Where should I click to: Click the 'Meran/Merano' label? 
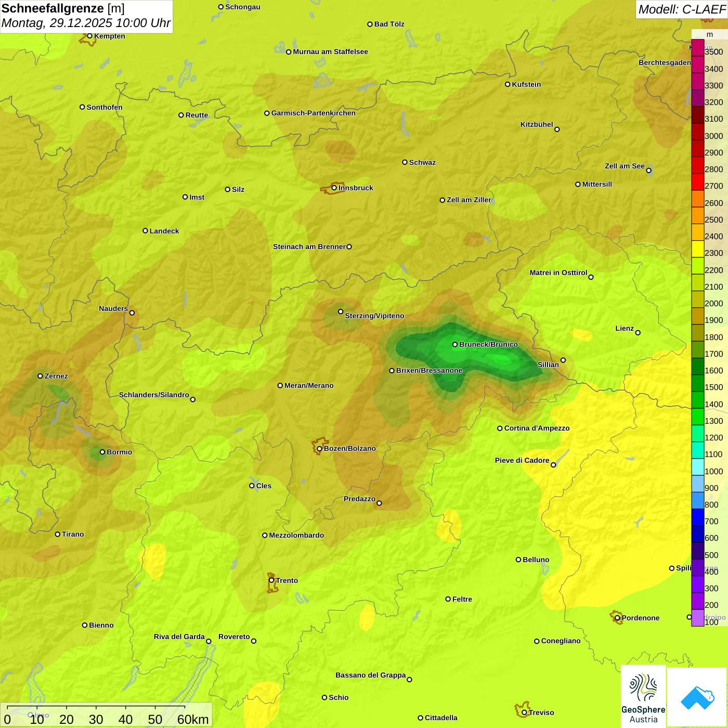point(309,385)
